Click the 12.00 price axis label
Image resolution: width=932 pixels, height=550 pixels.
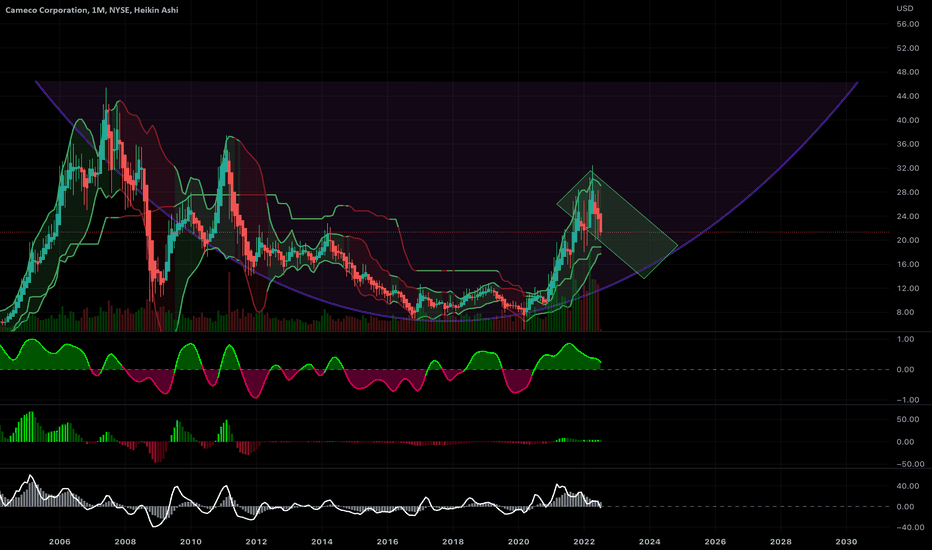[908, 288]
